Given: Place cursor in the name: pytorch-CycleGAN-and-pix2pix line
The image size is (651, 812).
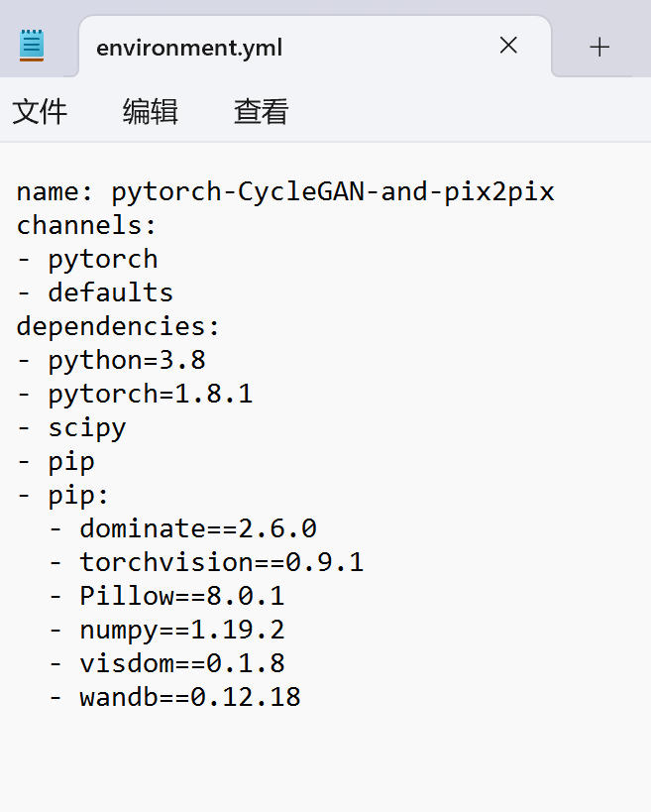Looking at the screenshot, I should point(285,191).
